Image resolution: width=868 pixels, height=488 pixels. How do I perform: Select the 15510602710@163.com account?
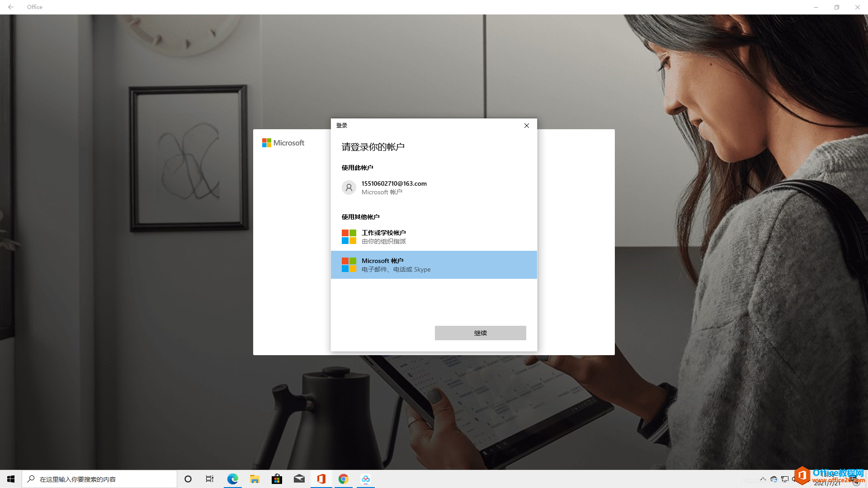[x=434, y=188]
